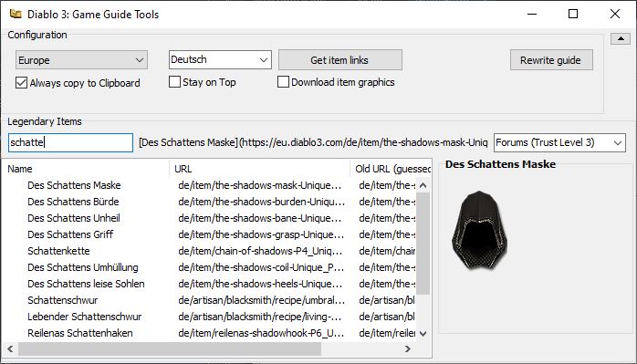
Task: Click the reilenas-shadowhook URL cell
Action: (261, 333)
